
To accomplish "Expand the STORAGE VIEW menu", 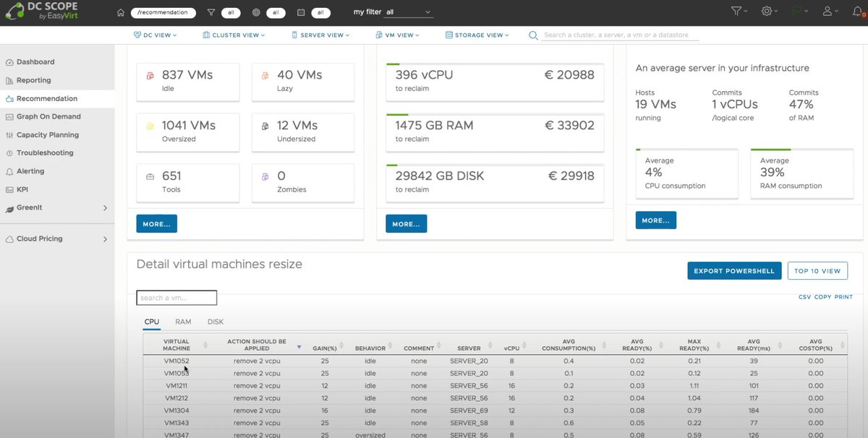I will (477, 35).
